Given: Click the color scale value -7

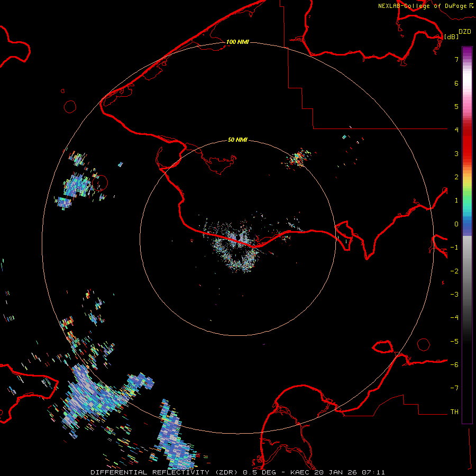Looking at the screenshot, I should click(x=454, y=388).
